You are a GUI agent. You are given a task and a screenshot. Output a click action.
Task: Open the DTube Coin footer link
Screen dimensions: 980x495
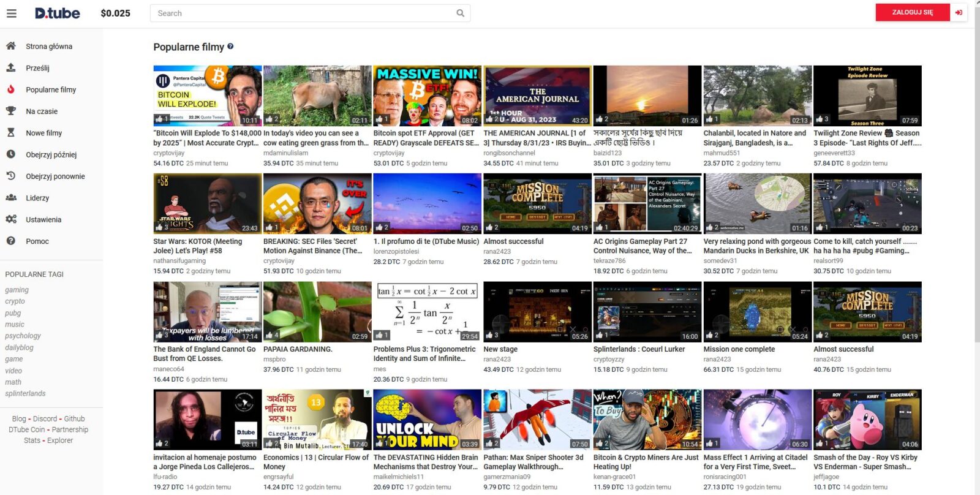tap(27, 429)
